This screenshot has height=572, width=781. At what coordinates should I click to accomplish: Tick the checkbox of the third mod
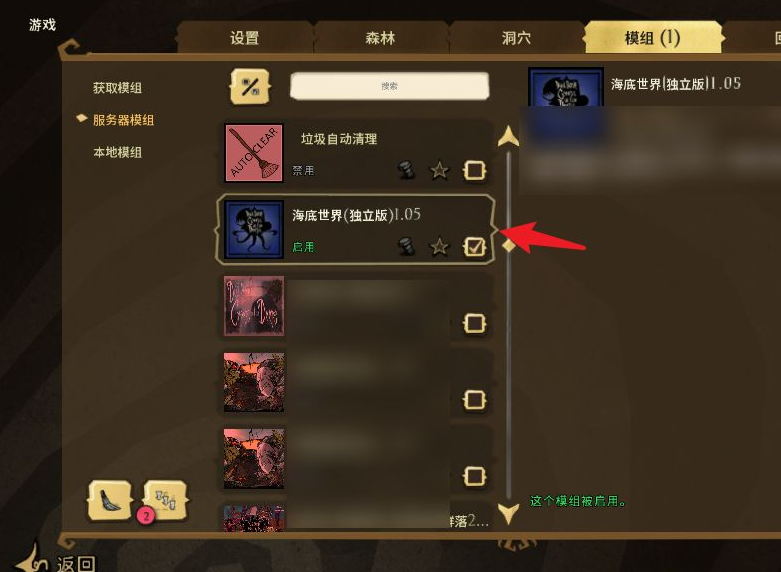474,323
